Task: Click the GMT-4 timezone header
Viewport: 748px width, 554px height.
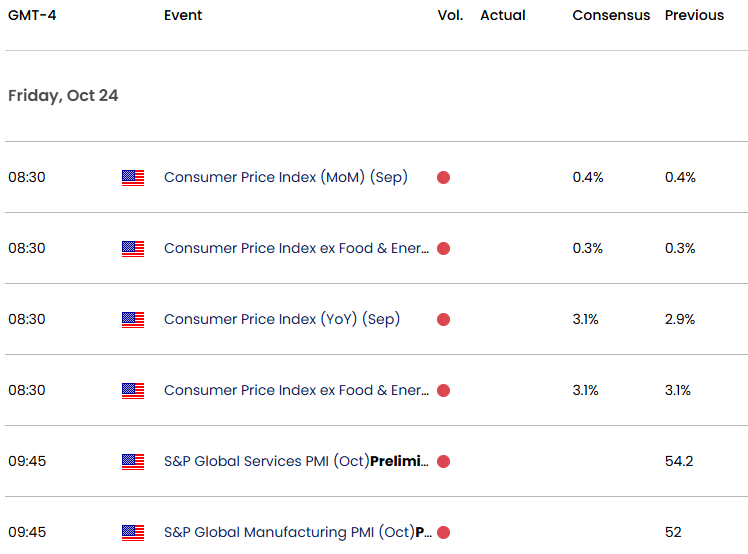Action: coord(31,15)
